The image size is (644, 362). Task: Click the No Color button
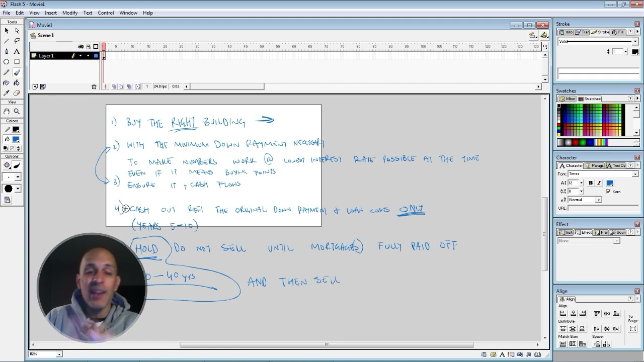tap(12, 148)
